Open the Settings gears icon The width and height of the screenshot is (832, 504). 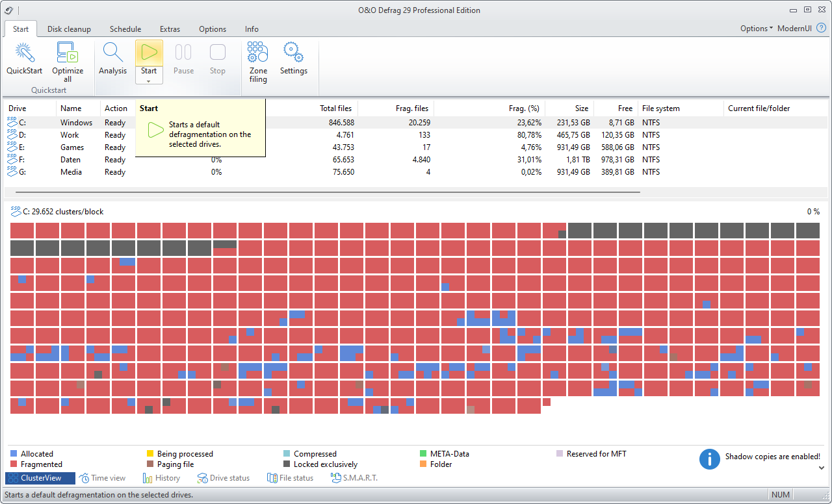(293, 53)
